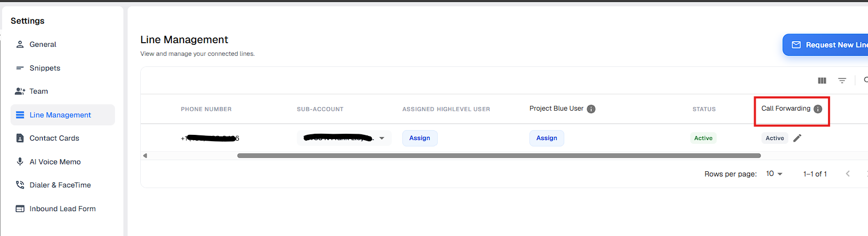The image size is (868, 236).
Task: Click the Call Forwarding column header
Action: tap(786, 109)
